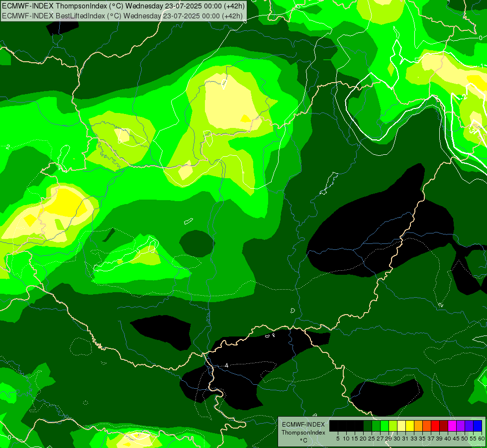Select the purple 45–50 legend swatch
The height and width of the screenshot is (448, 487).
tap(461, 426)
